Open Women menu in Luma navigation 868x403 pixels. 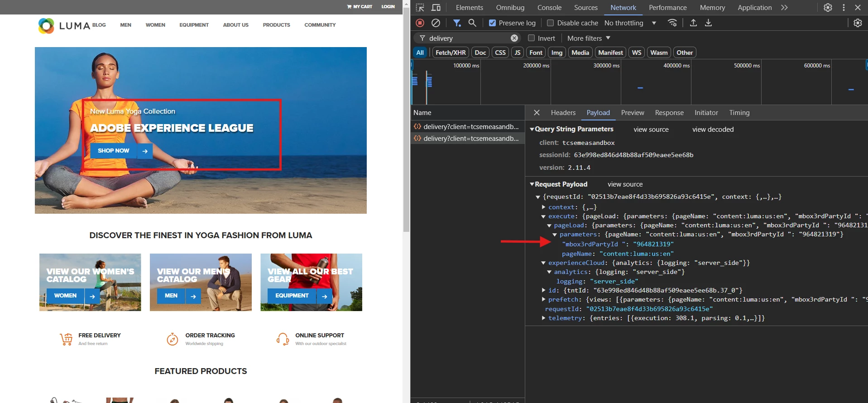(x=155, y=25)
